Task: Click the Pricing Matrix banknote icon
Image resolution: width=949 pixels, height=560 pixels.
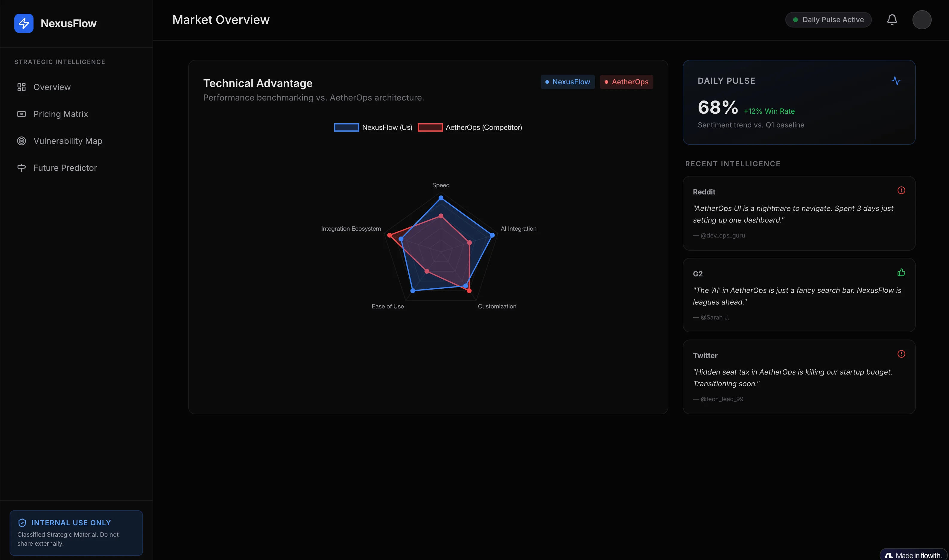Action: tap(22, 114)
